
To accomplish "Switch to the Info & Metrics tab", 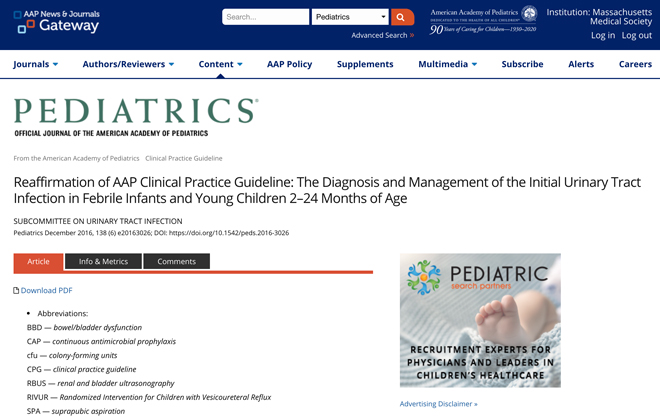I will (x=103, y=261).
